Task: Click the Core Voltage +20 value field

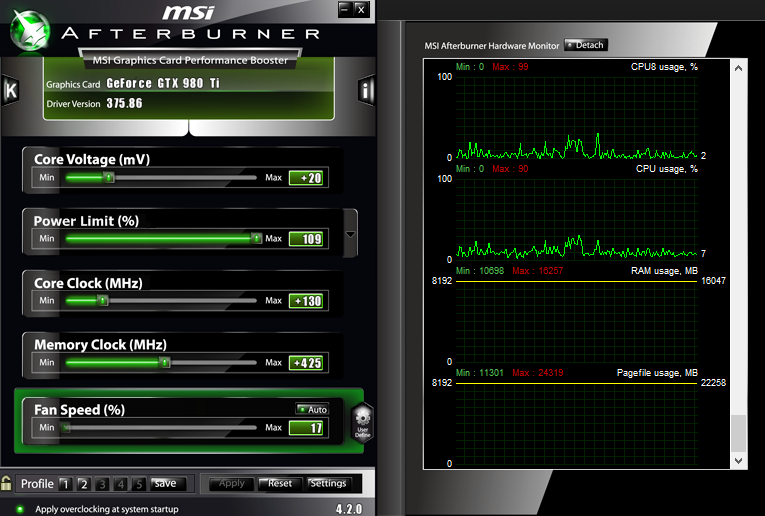Action: coord(306,178)
